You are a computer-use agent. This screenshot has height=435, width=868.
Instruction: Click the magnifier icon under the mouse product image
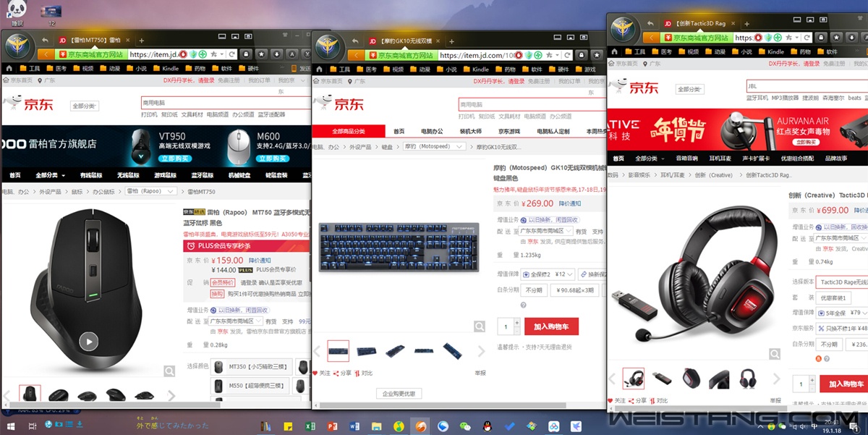pos(169,371)
